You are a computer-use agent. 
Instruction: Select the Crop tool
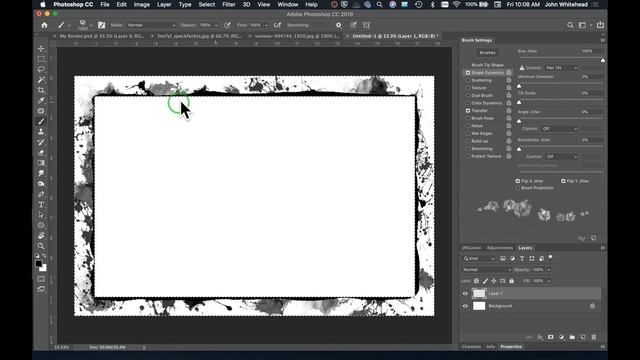click(41, 90)
